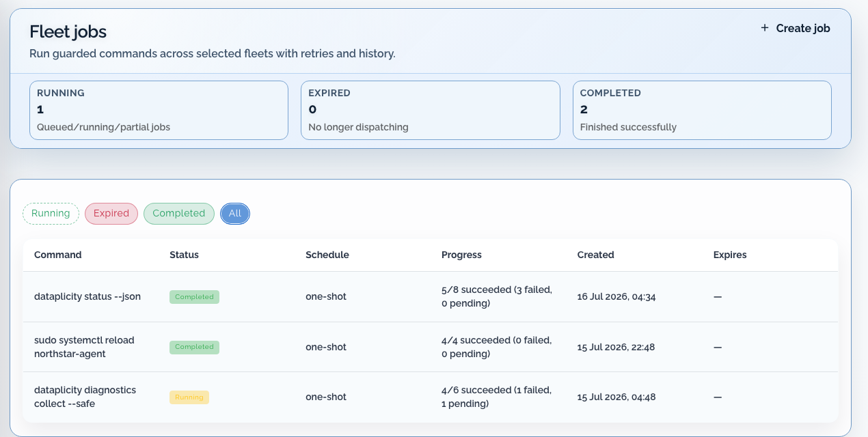Click the Expires column header

[730, 255]
